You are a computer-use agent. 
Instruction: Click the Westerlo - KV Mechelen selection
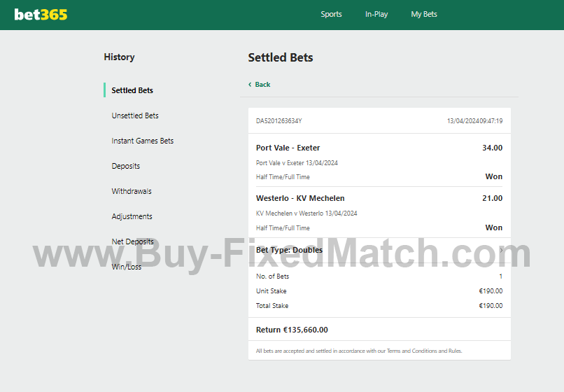click(x=300, y=198)
